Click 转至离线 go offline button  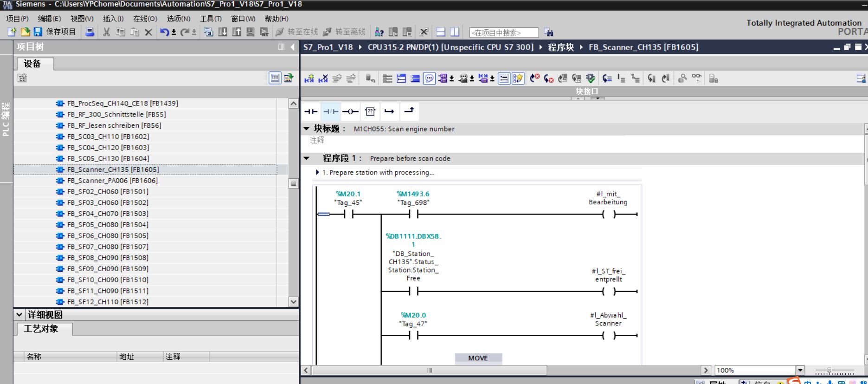click(344, 32)
